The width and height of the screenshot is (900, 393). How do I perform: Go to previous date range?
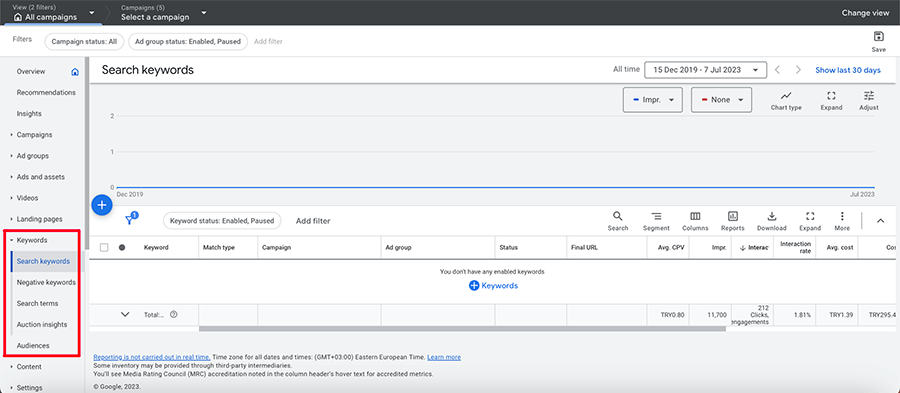[778, 70]
